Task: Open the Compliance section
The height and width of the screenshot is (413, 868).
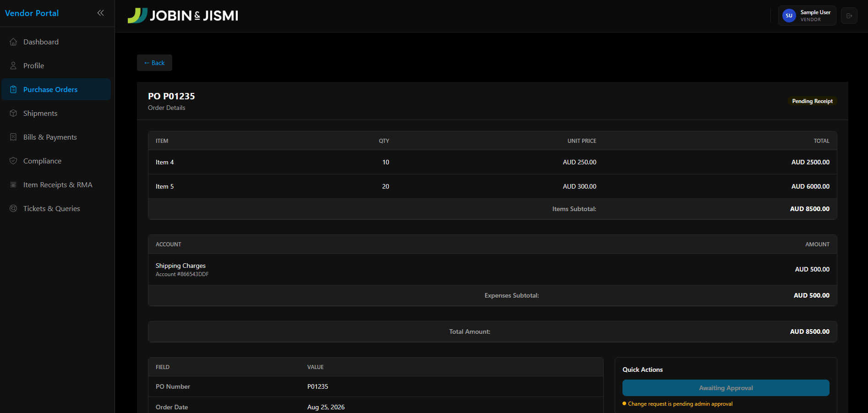Action: 56,161
